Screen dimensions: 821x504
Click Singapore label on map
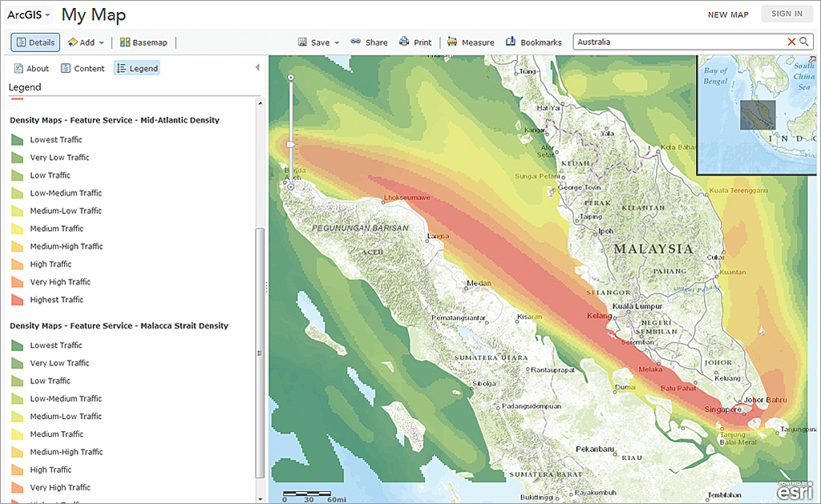[722, 409]
